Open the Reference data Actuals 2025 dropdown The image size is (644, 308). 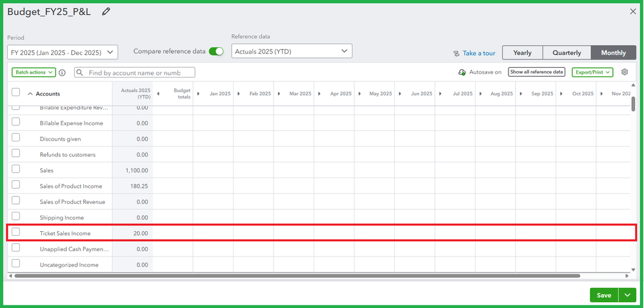292,52
